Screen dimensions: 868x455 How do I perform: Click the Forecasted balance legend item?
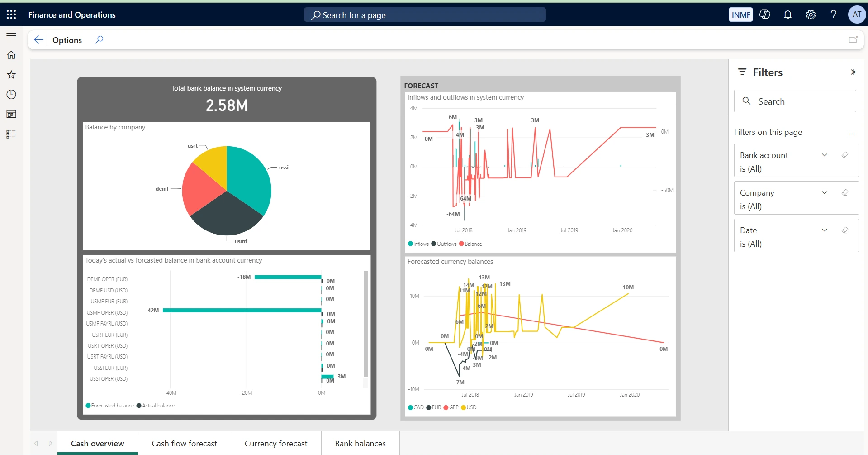point(110,406)
